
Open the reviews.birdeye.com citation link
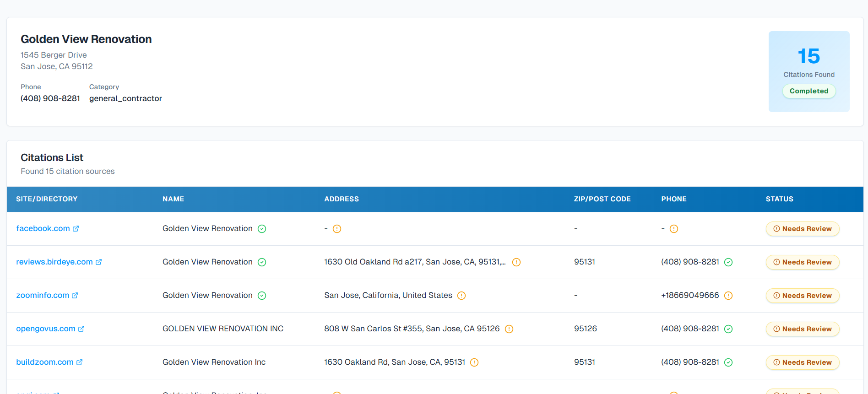[x=54, y=262]
